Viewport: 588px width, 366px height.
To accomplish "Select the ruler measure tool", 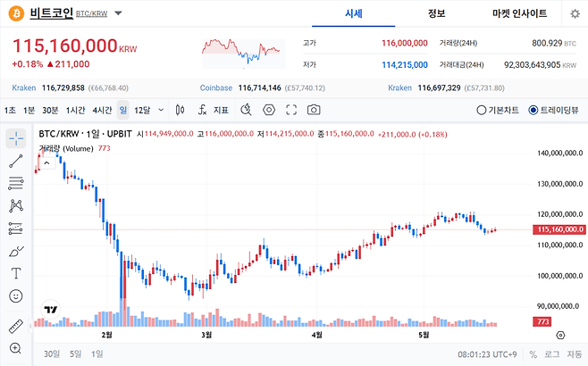I will [x=16, y=327].
